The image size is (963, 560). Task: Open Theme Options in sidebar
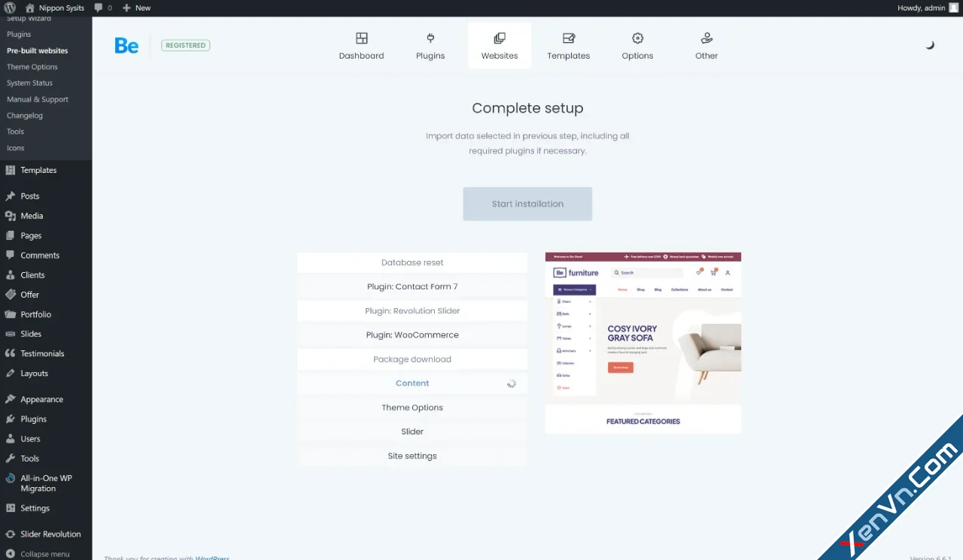[x=32, y=67]
